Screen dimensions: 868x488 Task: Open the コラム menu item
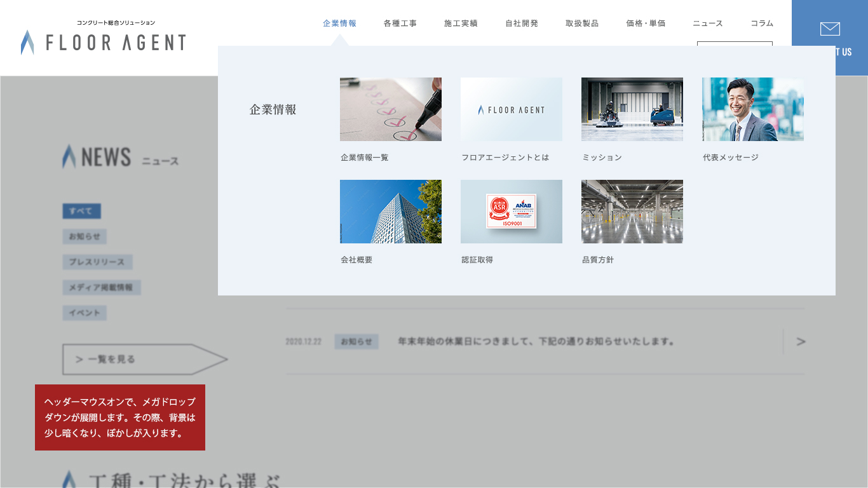pyautogui.click(x=762, y=24)
